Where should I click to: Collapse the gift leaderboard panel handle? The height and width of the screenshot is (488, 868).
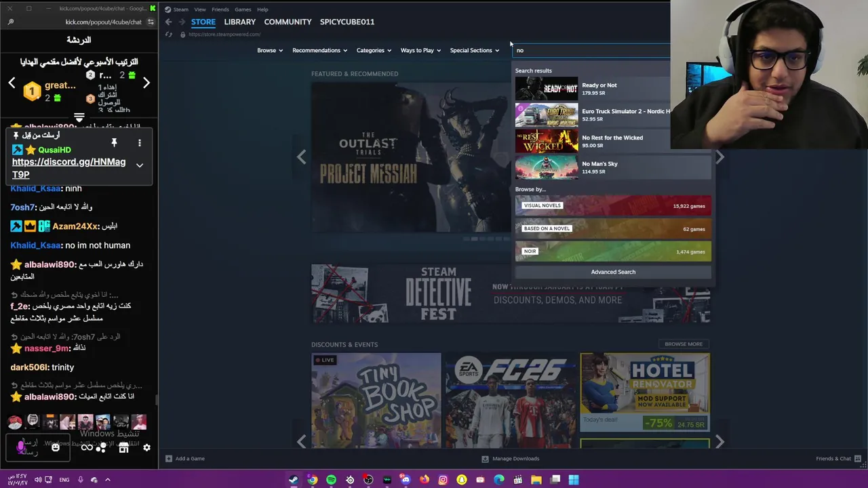[79, 118]
